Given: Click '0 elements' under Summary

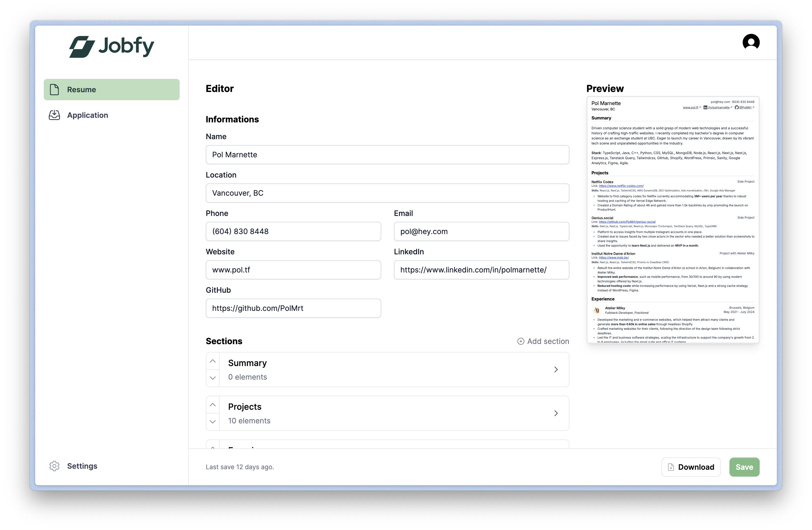Looking at the screenshot, I should [x=248, y=377].
